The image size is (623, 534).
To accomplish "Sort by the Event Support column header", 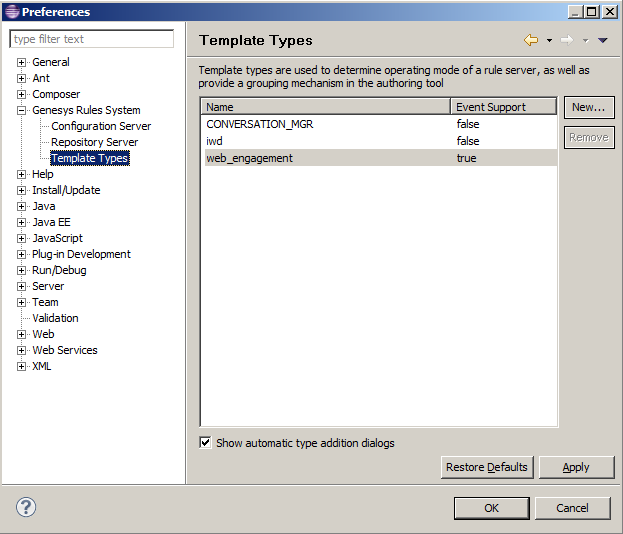I will [x=503, y=107].
